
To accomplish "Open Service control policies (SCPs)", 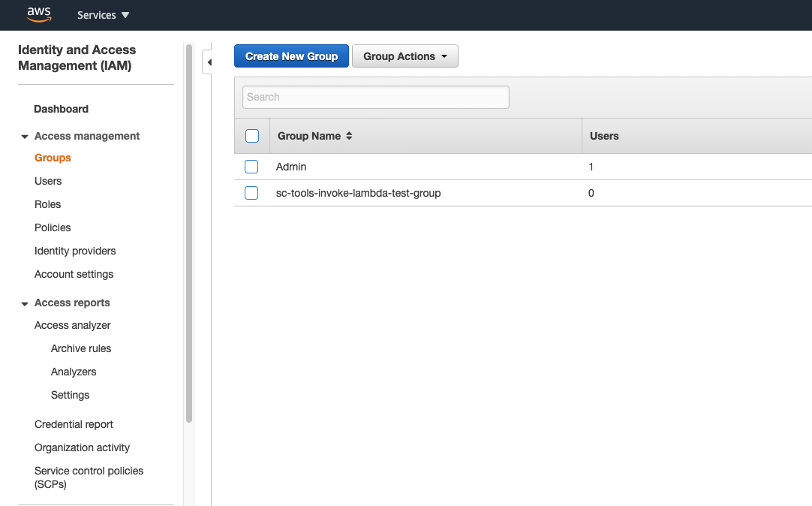I will click(x=89, y=477).
